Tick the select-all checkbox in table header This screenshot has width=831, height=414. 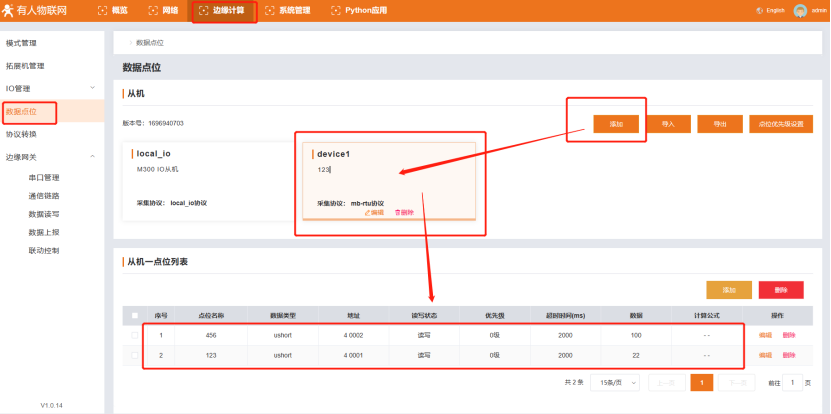click(135, 315)
